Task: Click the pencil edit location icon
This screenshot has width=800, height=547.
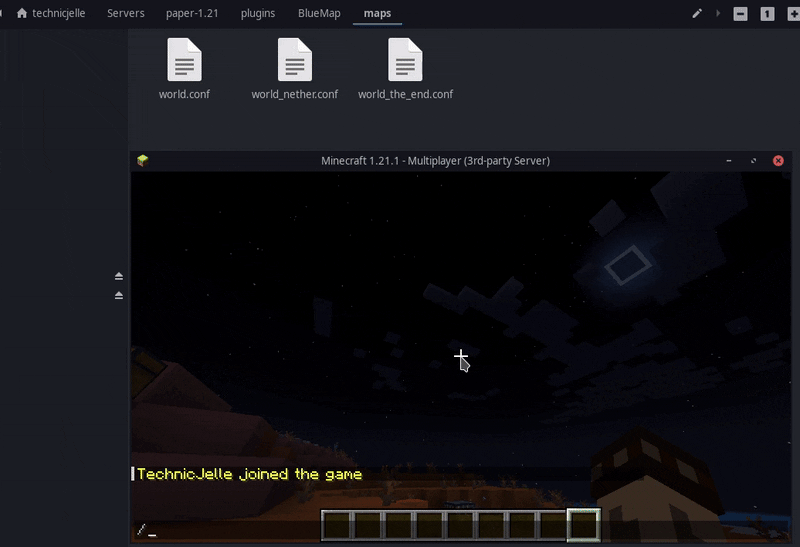Action: tap(697, 14)
